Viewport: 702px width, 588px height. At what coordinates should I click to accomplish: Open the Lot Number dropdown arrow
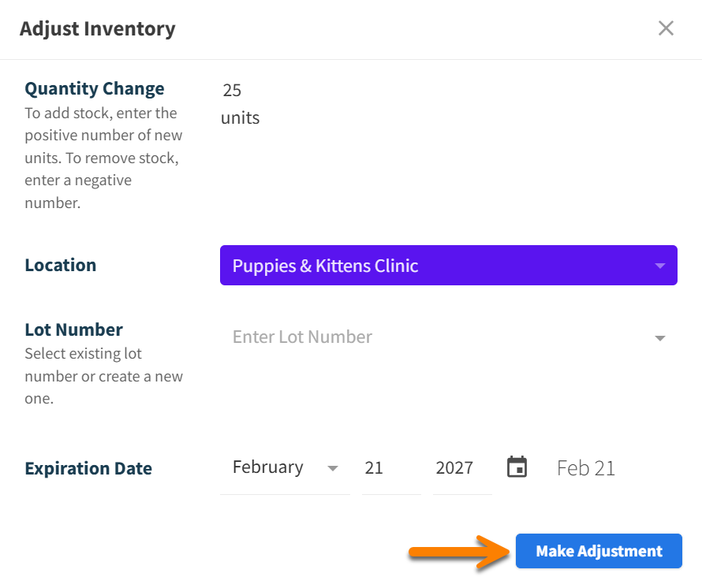click(x=660, y=338)
